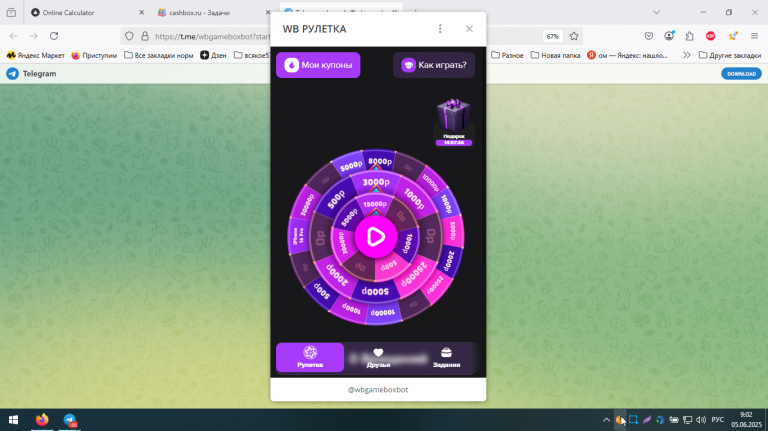Open the list all tabs dropdown
The width and height of the screenshot is (768, 431).
coord(656,13)
